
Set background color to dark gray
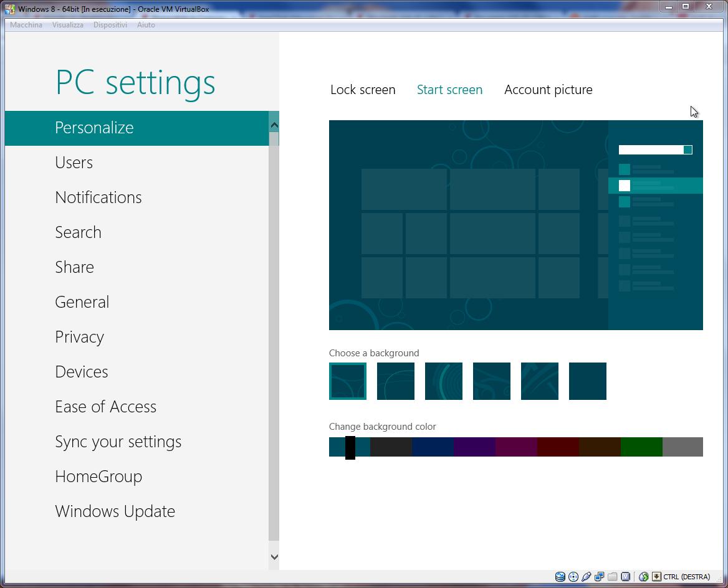tap(391, 447)
